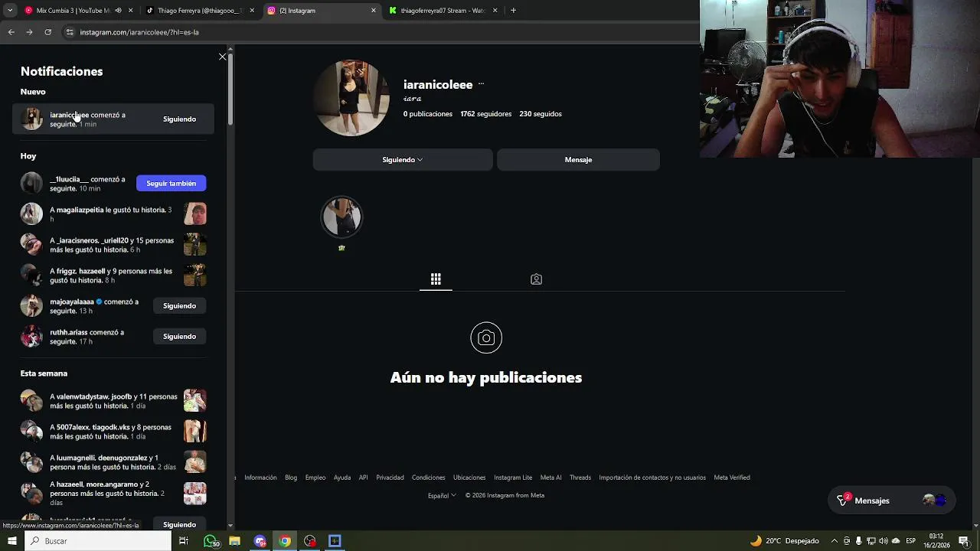The image size is (980, 551).
Task: Click the Buscar taskbar search box
Action: (98, 541)
